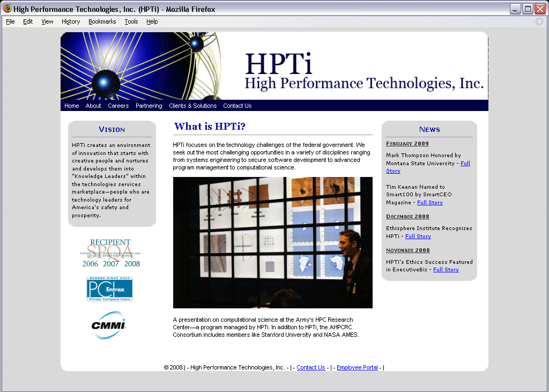Click the computational science presentation photo
The width and height of the screenshot is (549, 392).
[272, 242]
